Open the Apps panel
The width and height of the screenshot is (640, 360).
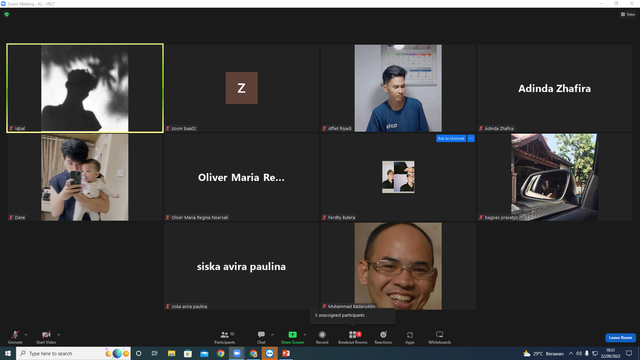[x=410, y=337]
